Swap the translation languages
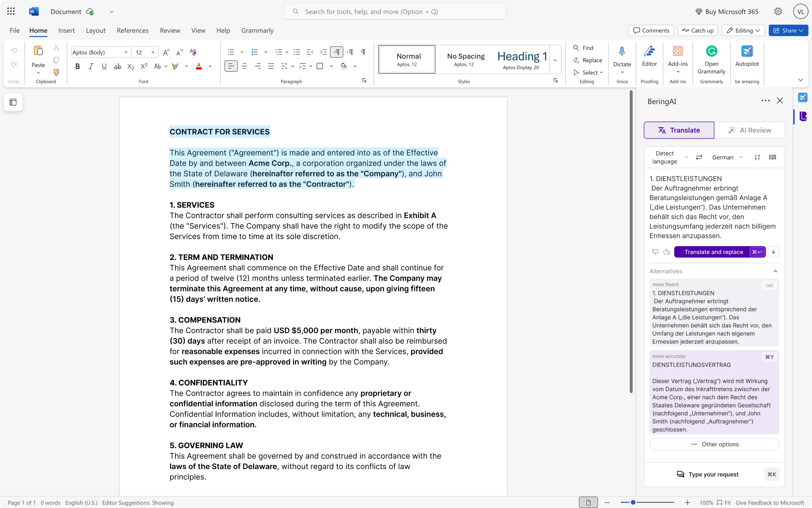This screenshot has height=508, width=812. [699, 157]
